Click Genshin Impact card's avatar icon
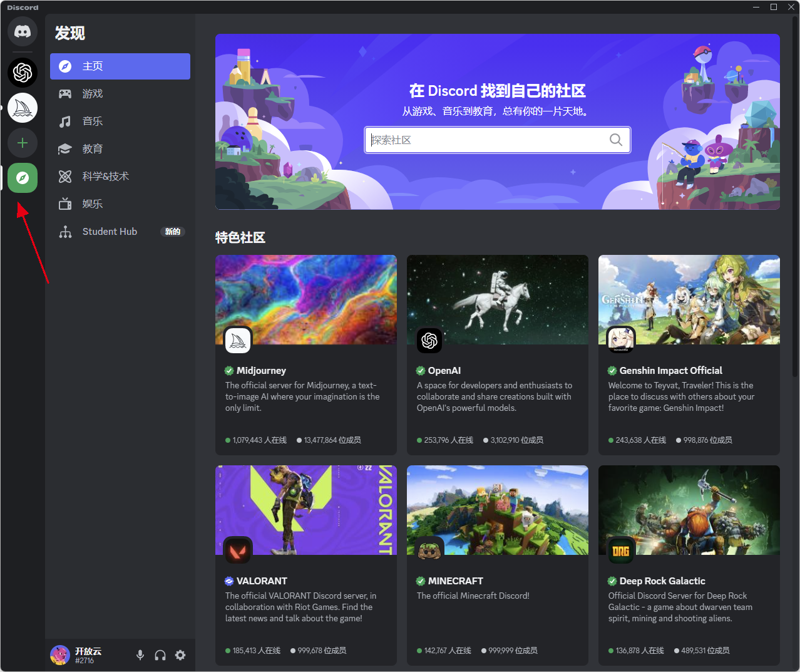Image resolution: width=800 pixels, height=672 pixels. [621, 340]
